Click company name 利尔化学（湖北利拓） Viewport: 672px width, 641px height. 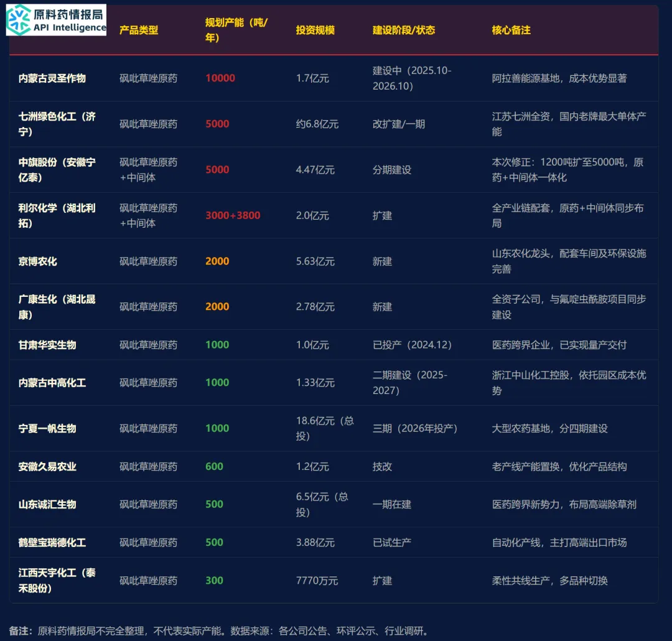coord(57,216)
